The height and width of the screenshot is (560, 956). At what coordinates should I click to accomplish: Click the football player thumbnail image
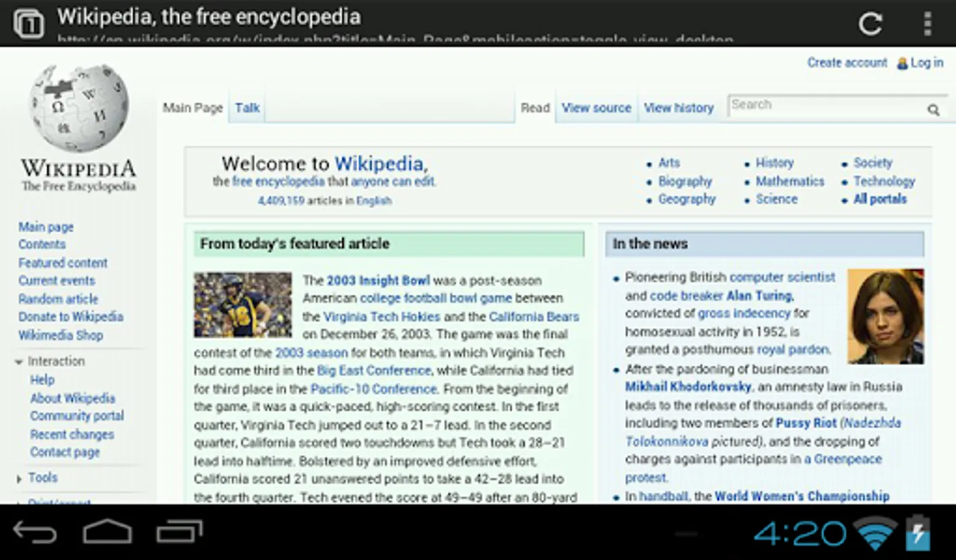tap(243, 305)
